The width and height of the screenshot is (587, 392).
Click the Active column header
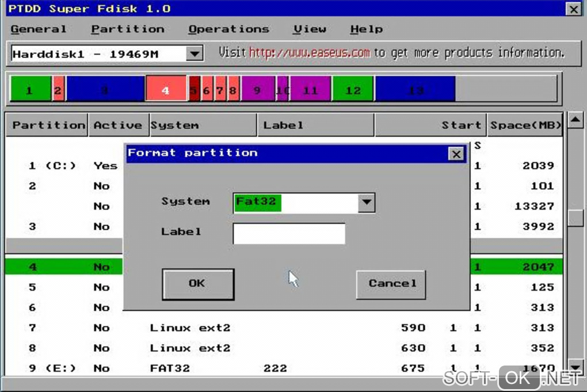tap(119, 125)
